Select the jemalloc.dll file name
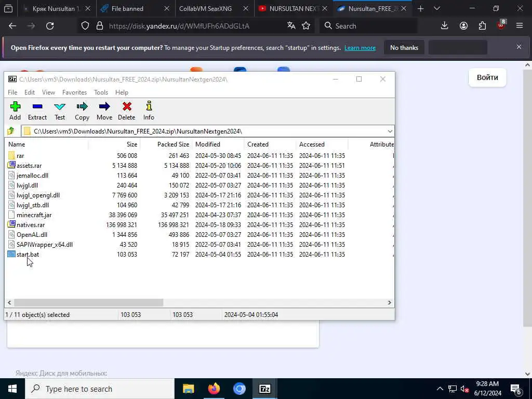 pos(33,176)
